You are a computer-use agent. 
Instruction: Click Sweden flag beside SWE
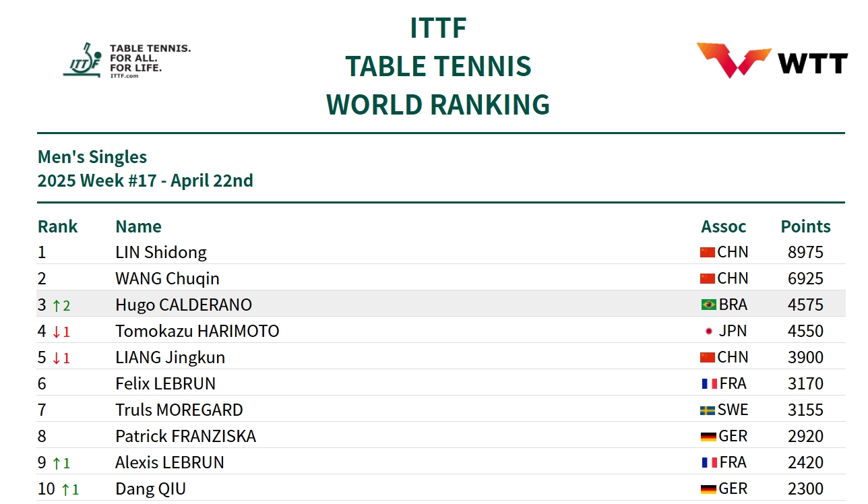point(708,410)
